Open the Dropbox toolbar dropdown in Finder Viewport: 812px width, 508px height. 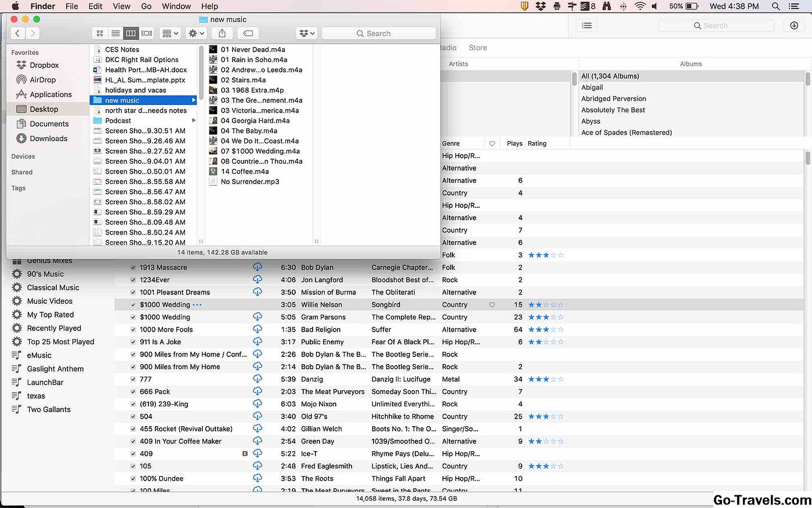pyautogui.click(x=306, y=34)
